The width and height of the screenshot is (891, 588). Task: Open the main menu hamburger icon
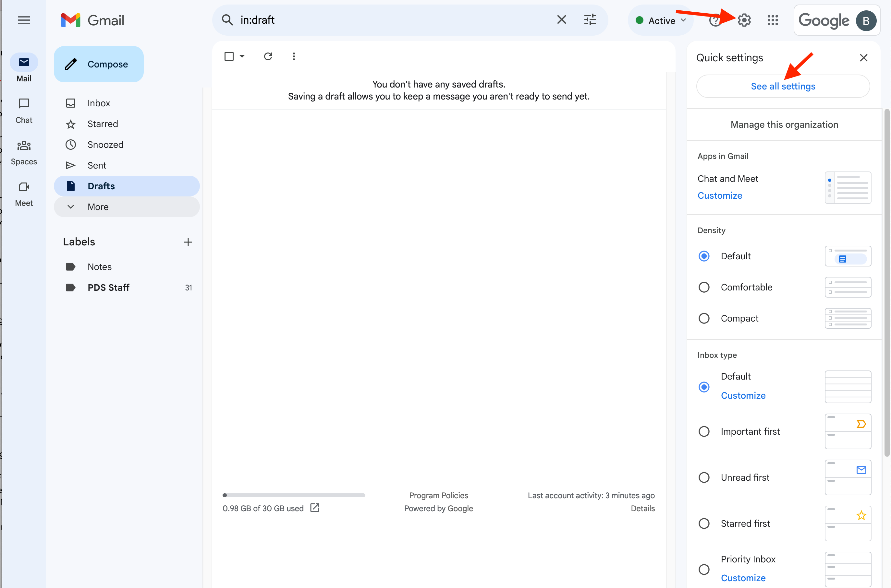point(24,20)
